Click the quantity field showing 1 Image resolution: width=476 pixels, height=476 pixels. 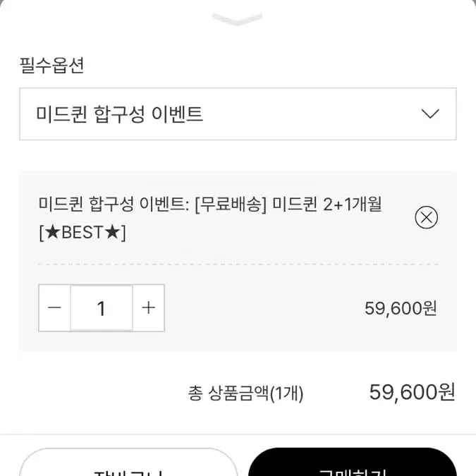click(102, 308)
